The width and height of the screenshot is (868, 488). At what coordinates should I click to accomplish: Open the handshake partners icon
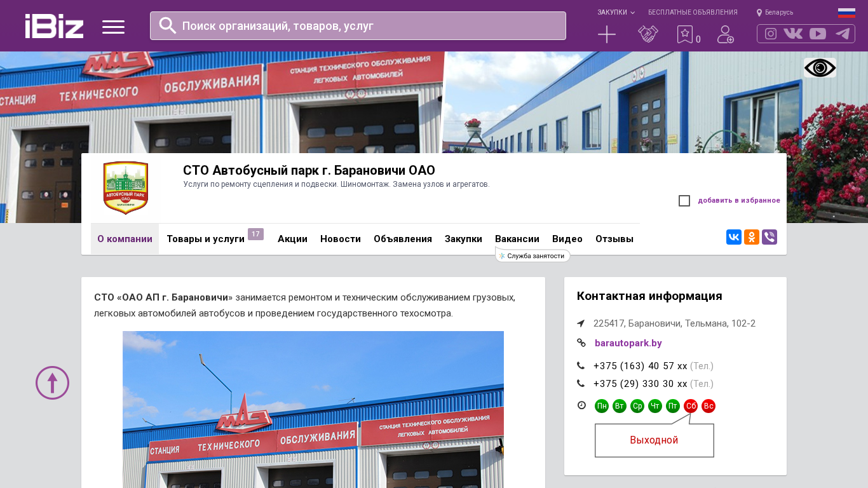point(648,34)
